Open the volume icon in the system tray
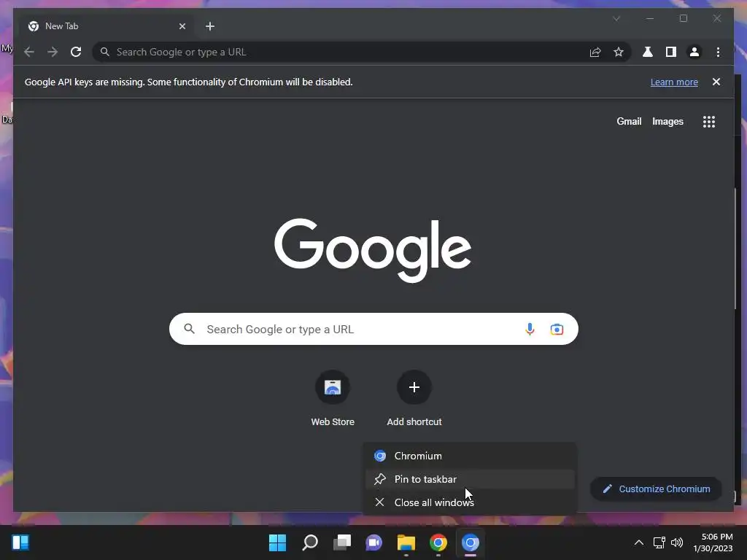Viewport: 747px width, 560px height. [676, 542]
